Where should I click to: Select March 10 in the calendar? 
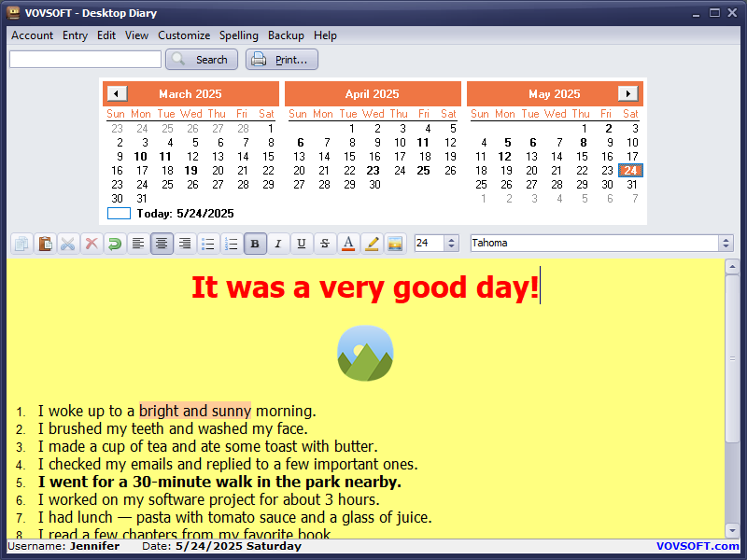(x=141, y=157)
